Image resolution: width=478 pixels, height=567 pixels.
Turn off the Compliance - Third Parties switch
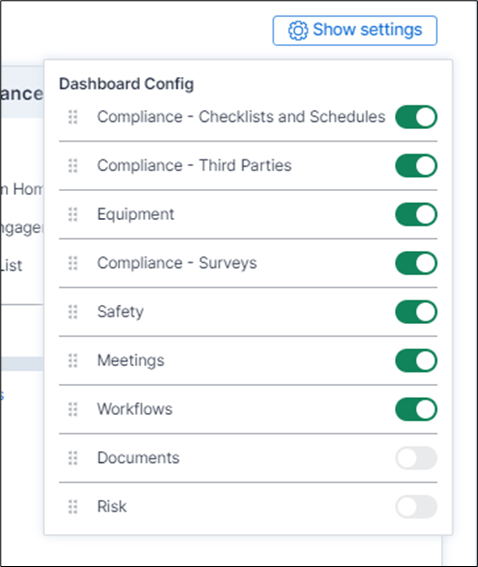click(416, 166)
